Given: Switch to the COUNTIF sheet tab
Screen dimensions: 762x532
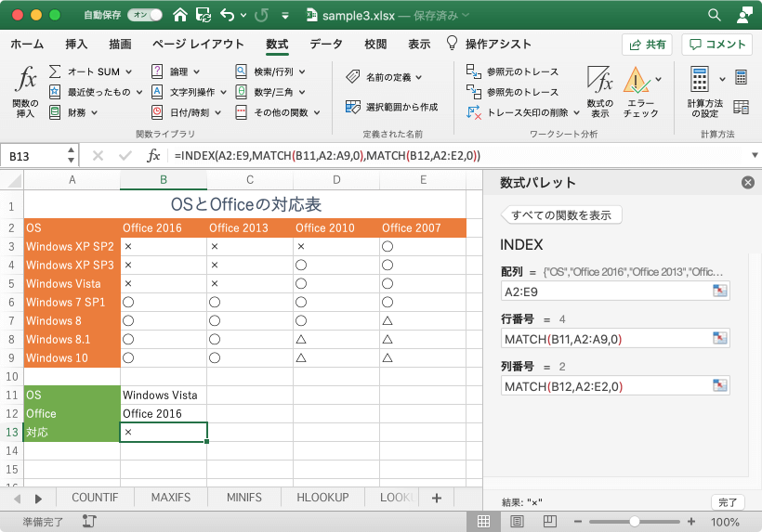Looking at the screenshot, I should click(95, 498).
